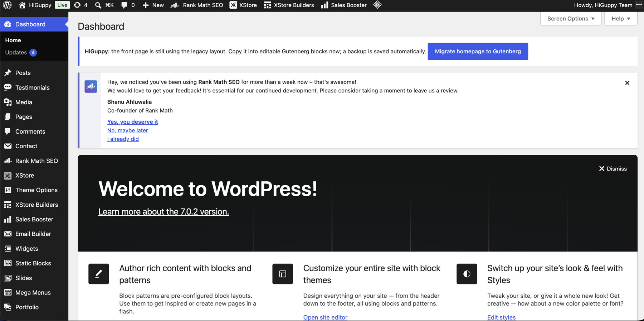Click the Contact envelope icon

coord(8,146)
